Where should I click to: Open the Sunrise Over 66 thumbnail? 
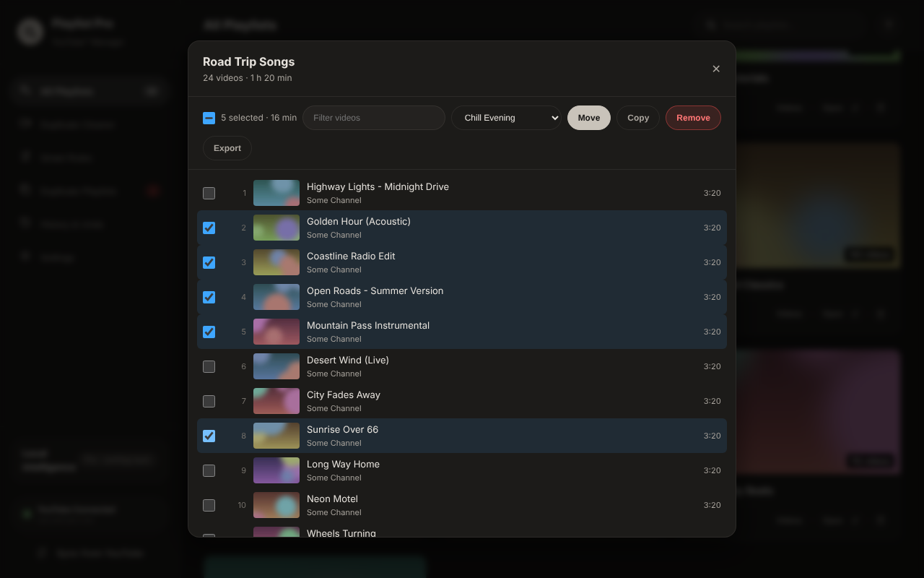click(x=276, y=436)
